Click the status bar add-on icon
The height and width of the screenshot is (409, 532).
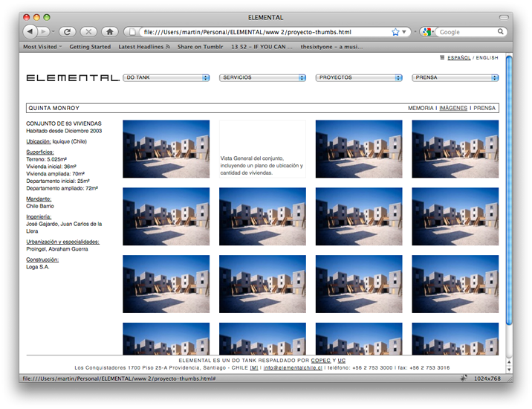(464, 378)
